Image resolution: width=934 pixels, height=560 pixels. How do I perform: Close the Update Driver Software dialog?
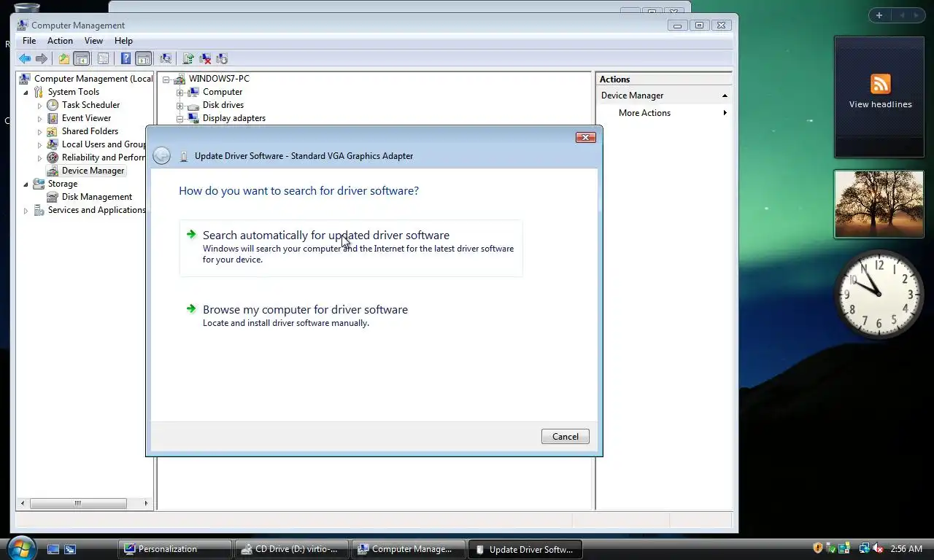tap(585, 137)
